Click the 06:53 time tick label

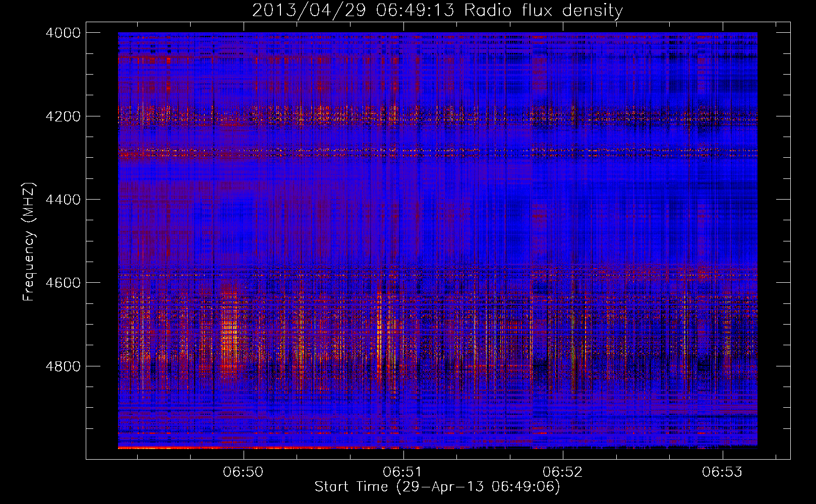point(722,472)
